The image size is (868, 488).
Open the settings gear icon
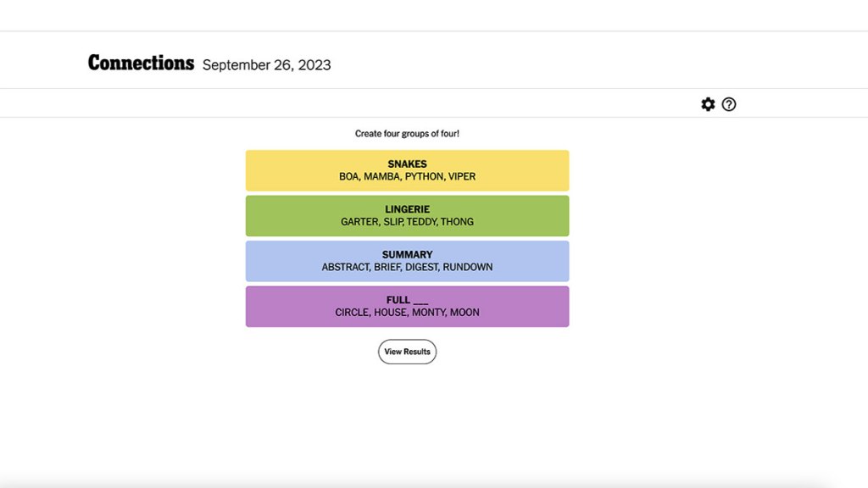pos(708,104)
